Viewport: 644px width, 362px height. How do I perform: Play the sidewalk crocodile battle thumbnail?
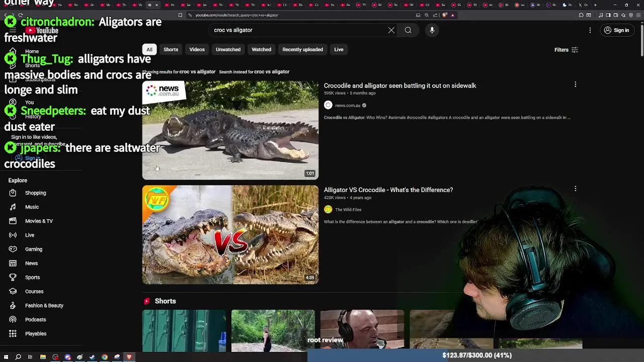point(230,130)
